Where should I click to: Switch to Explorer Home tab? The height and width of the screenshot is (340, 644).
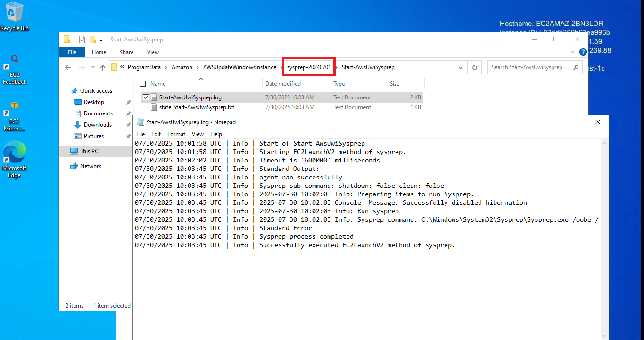[99, 52]
